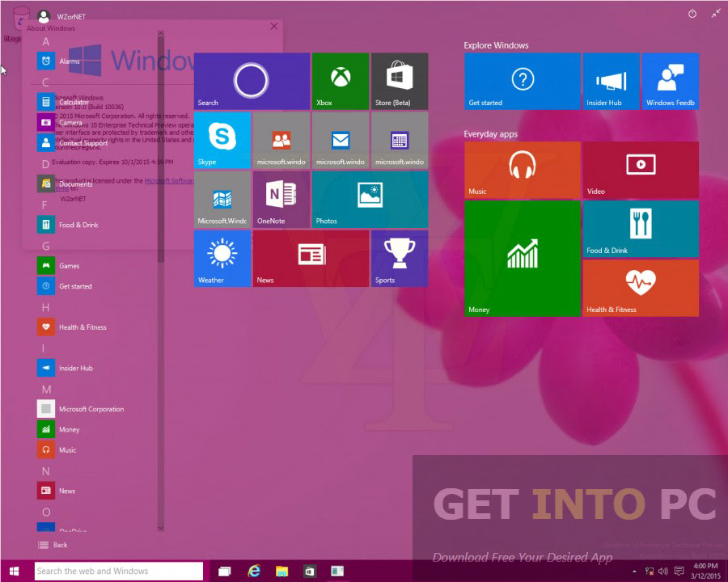728x582 pixels.
Task: Launch Internet Explorer from the taskbar
Action: pos(253,571)
